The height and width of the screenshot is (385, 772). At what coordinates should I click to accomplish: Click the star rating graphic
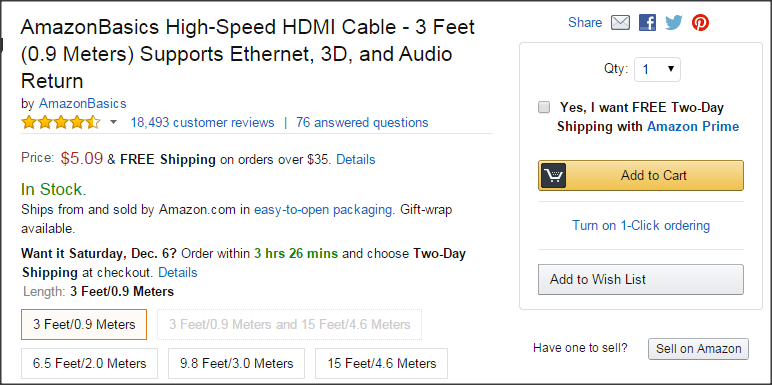[x=61, y=122]
